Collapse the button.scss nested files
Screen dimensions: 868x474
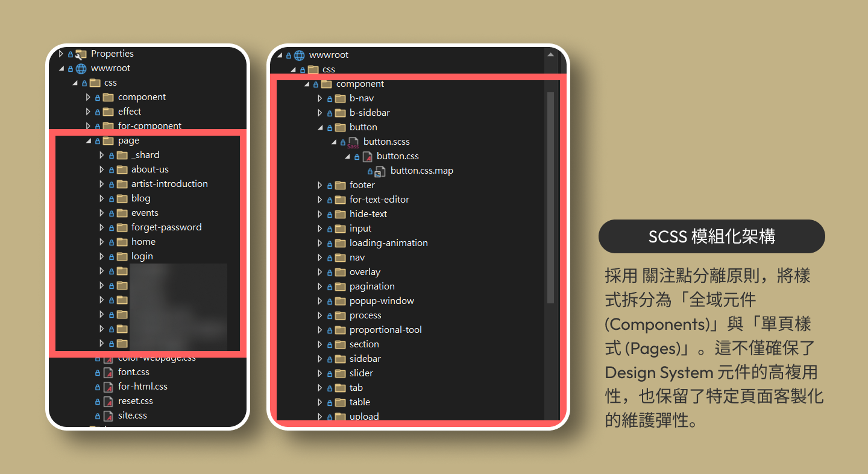pyautogui.click(x=334, y=142)
